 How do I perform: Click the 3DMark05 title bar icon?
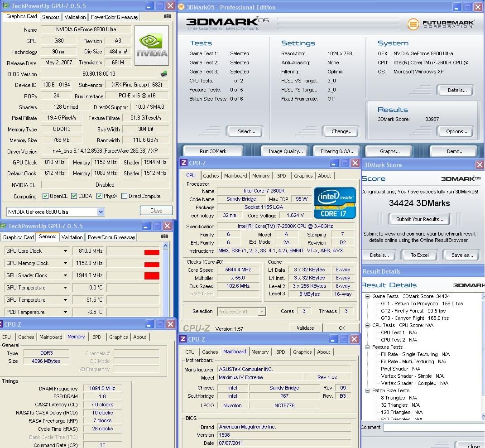tap(181, 7)
